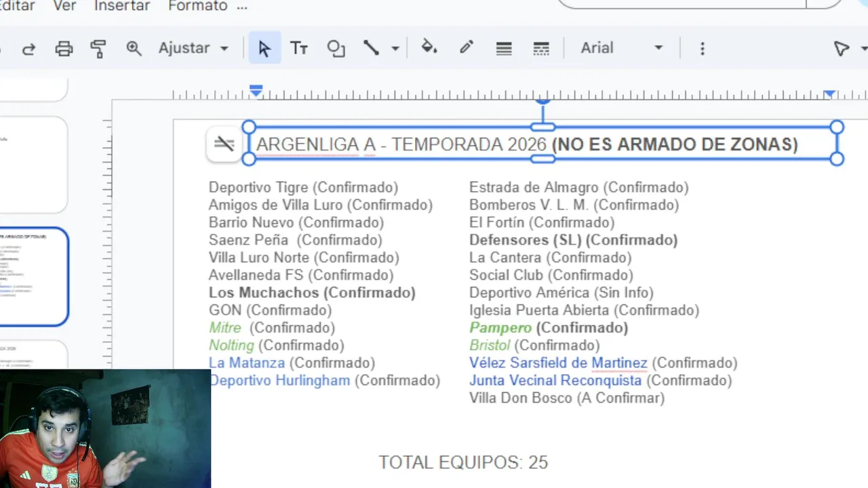Open the fill color bucket

point(429,47)
